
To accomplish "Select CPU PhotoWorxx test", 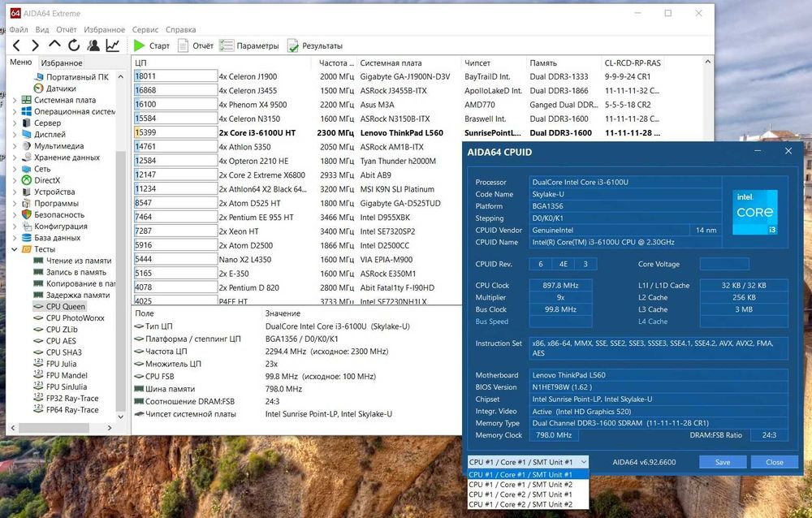I will pyautogui.click(x=75, y=318).
